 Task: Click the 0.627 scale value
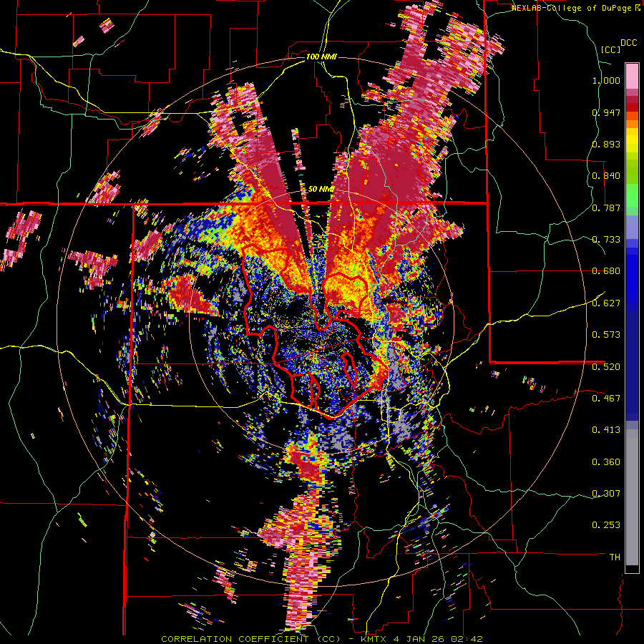click(x=606, y=303)
